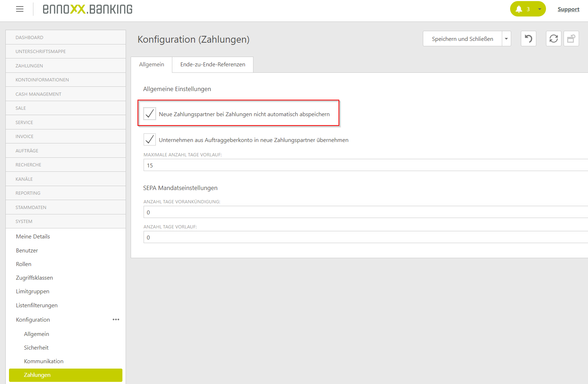Image resolution: width=588 pixels, height=384 pixels.
Task: Open Sicherheit under Konfiguration
Action: tap(36, 347)
